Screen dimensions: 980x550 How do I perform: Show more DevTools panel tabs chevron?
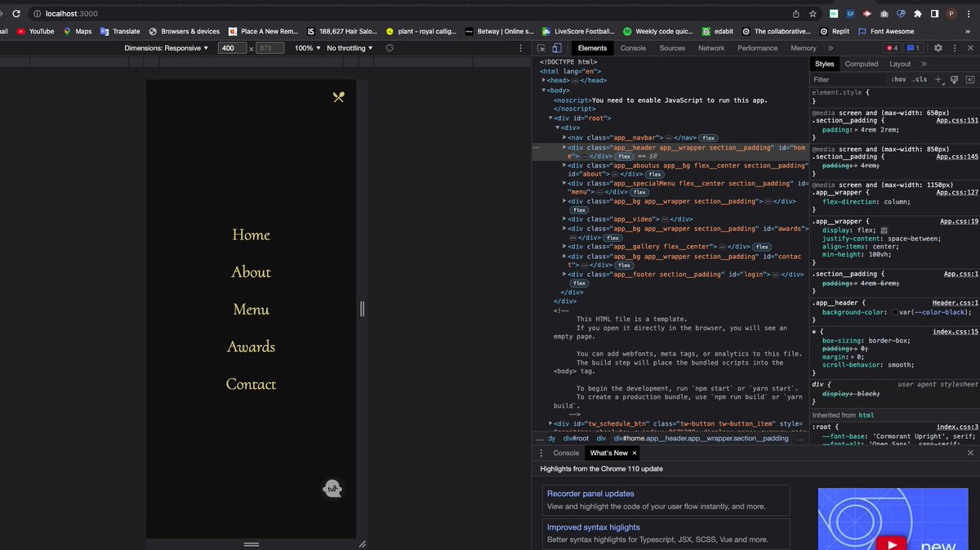point(830,48)
